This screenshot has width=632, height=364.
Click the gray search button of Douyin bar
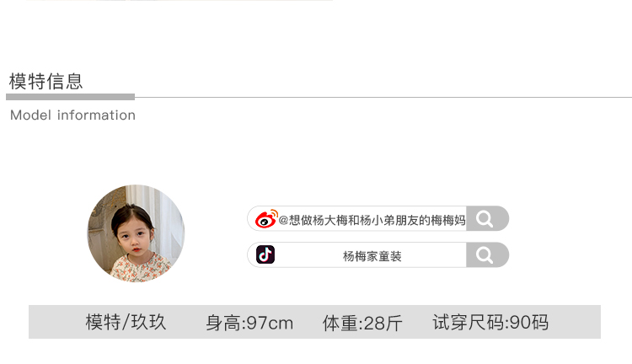(x=487, y=254)
